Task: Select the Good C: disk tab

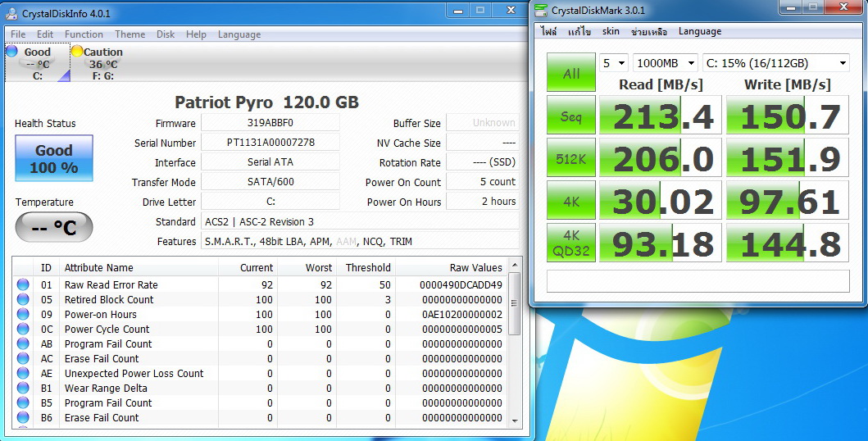Action: click(x=37, y=63)
